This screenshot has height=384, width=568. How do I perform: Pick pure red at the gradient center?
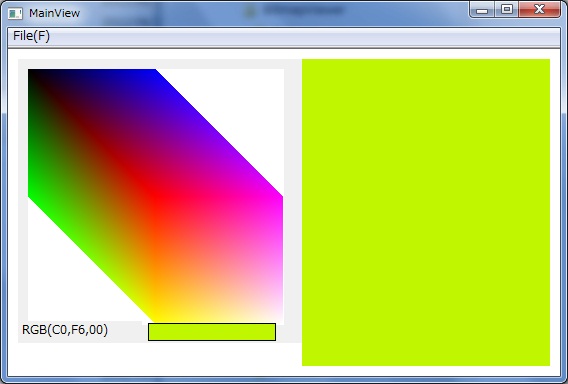[x=155, y=196]
